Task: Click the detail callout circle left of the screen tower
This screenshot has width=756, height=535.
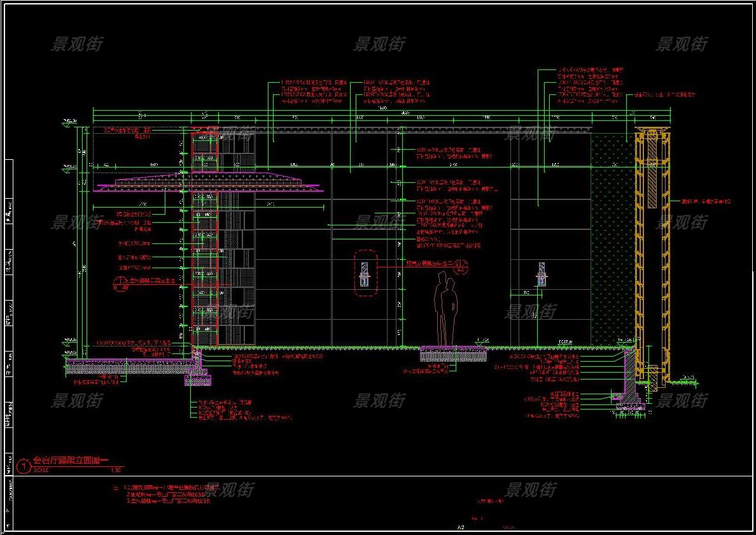Action: tap(120, 283)
